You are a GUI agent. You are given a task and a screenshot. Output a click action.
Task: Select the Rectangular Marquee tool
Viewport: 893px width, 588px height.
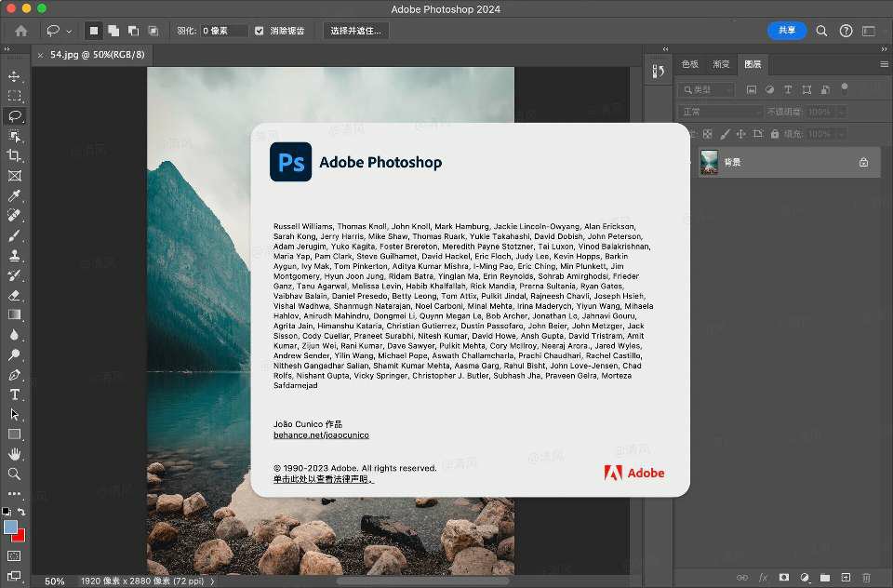tap(14, 96)
